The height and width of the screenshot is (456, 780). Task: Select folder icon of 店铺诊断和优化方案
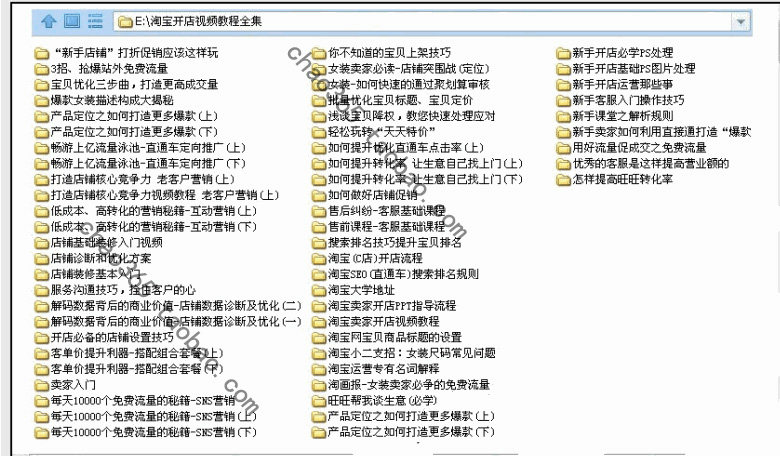click(x=42, y=259)
